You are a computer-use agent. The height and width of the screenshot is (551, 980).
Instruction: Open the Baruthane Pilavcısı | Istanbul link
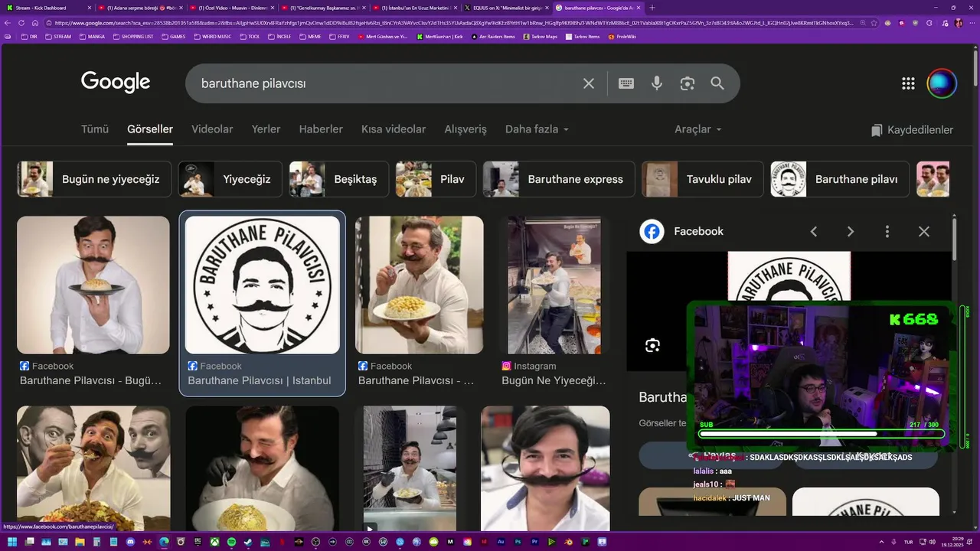tap(260, 380)
